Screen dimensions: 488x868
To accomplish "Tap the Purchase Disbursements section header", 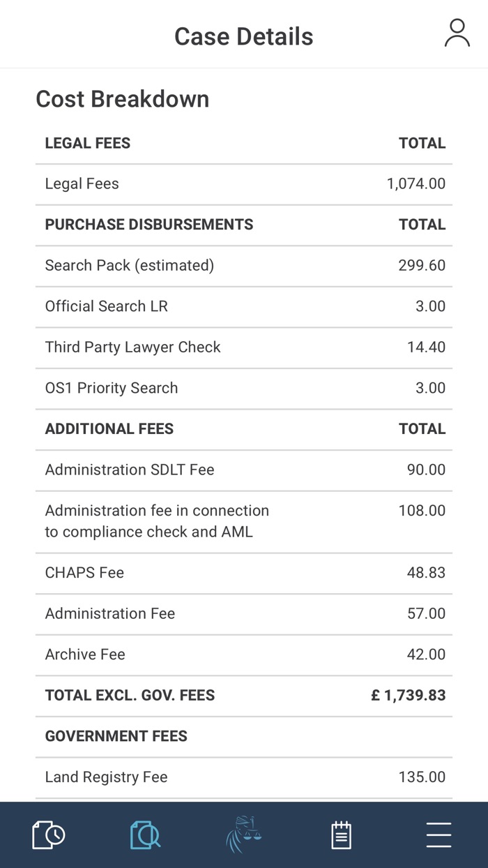I will [149, 225].
